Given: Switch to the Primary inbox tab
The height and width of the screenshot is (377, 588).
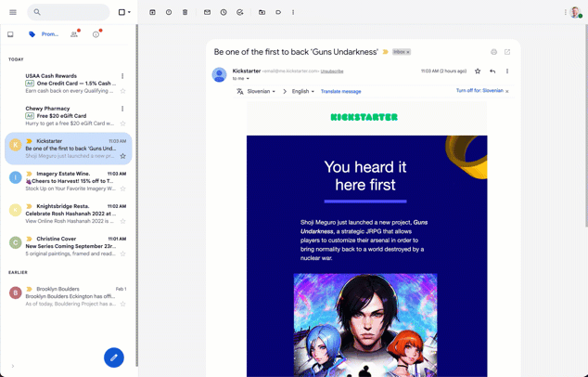Looking at the screenshot, I should (10, 34).
